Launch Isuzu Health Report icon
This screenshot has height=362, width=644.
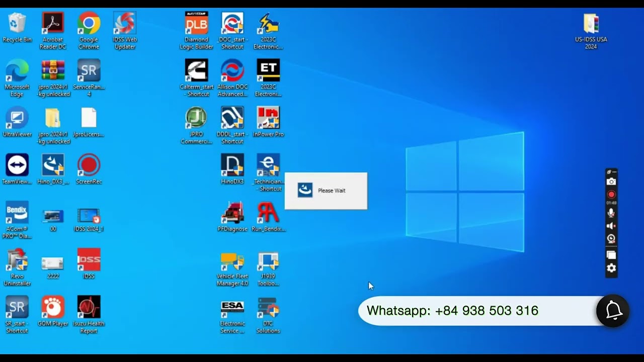pos(89,315)
